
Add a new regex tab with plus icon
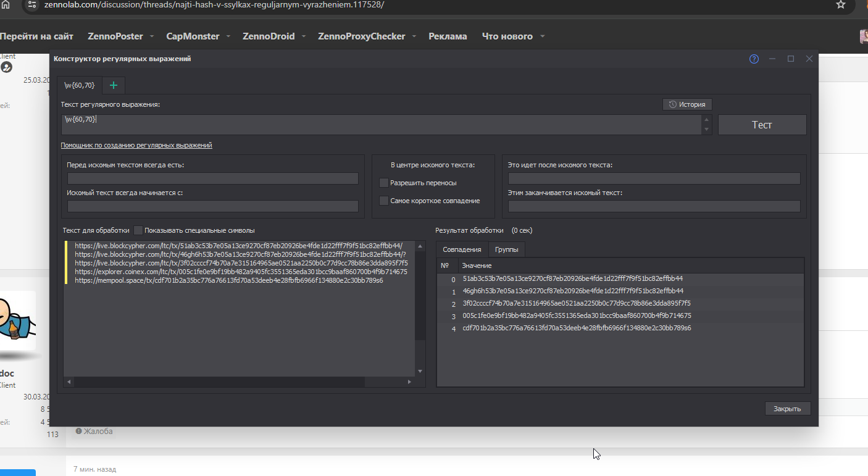113,85
